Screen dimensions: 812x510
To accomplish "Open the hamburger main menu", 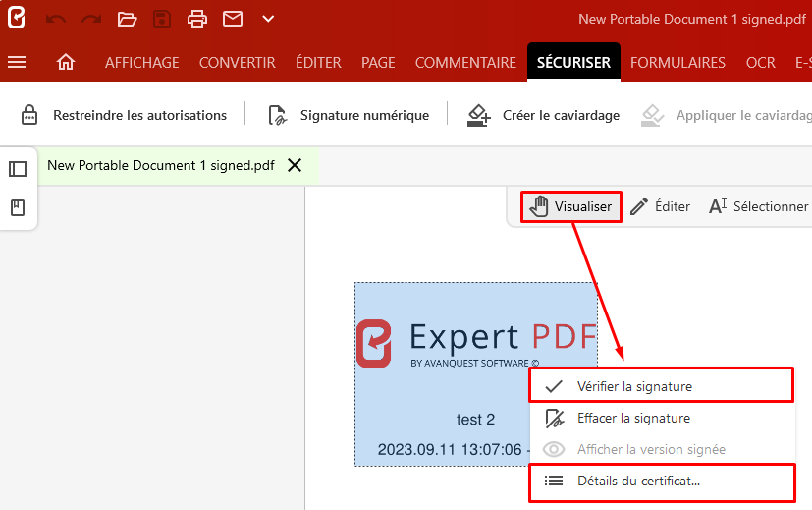I will click(x=17, y=62).
